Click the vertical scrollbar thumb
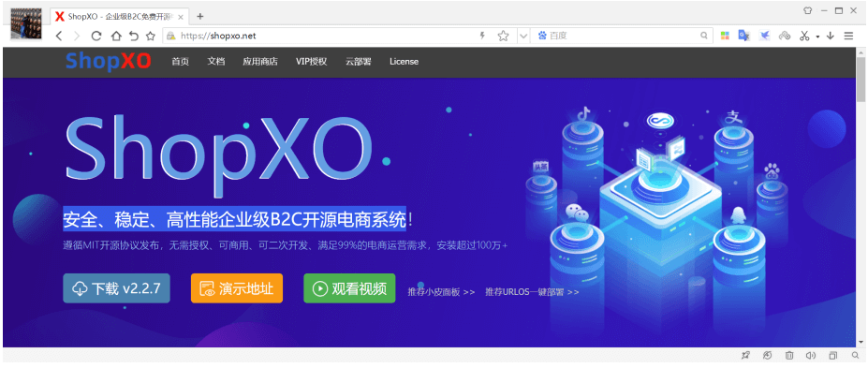Image resolution: width=868 pixels, height=368 pixels. tap(861, 81)
